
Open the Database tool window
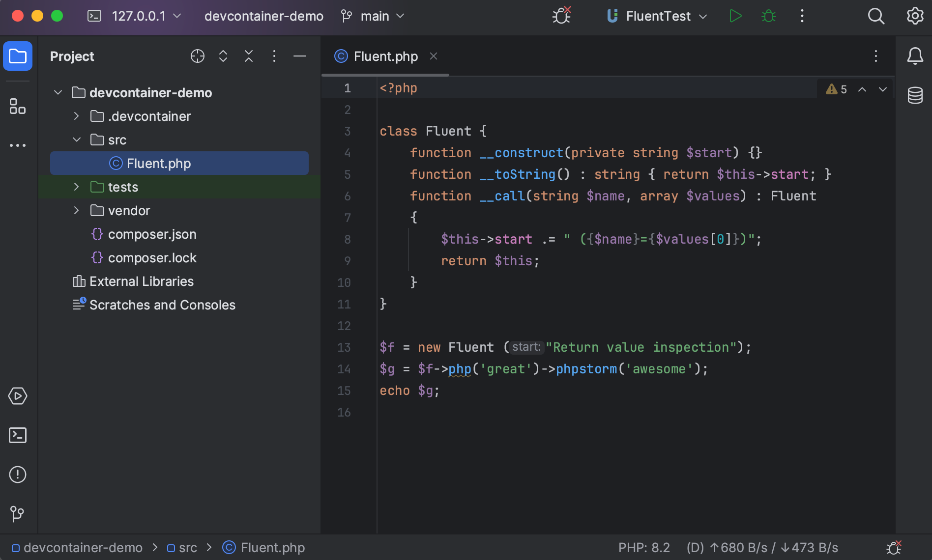point(915,95)
